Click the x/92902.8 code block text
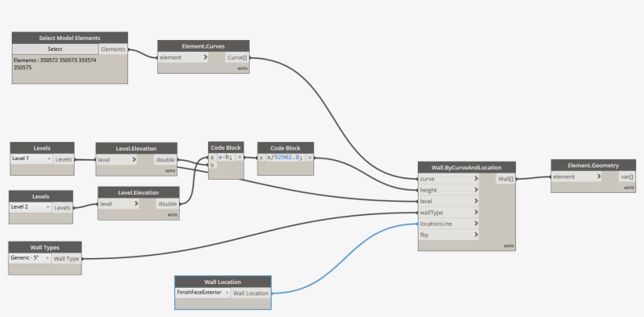The height and width of the screenshot is (317, 644). coord(285,158)
